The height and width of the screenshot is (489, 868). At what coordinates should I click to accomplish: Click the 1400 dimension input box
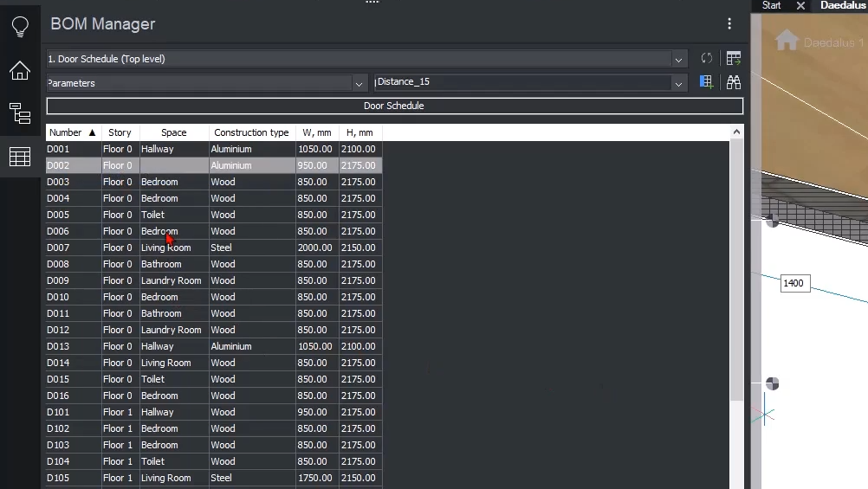pyautogui.click(x=794, y=283)
